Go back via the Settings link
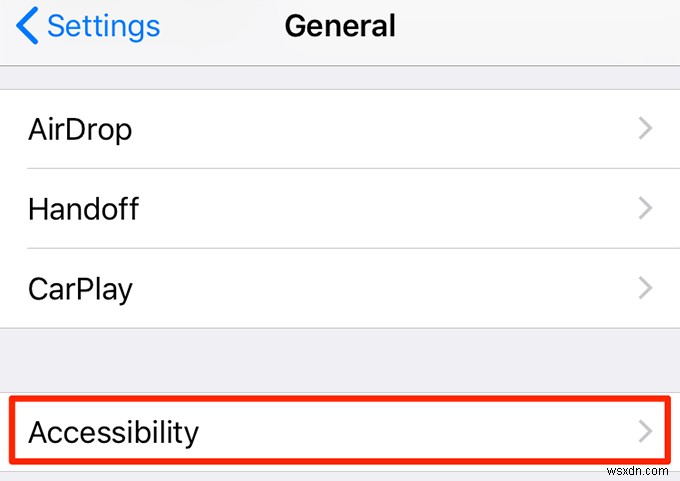Screen dimensions: 680x481 [103, 26]
